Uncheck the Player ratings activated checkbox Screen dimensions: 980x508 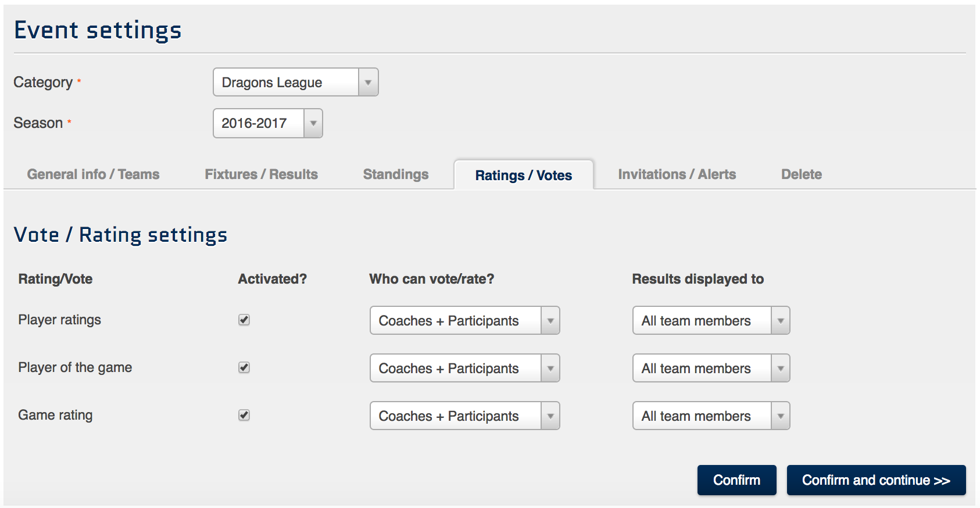(244, 320)
